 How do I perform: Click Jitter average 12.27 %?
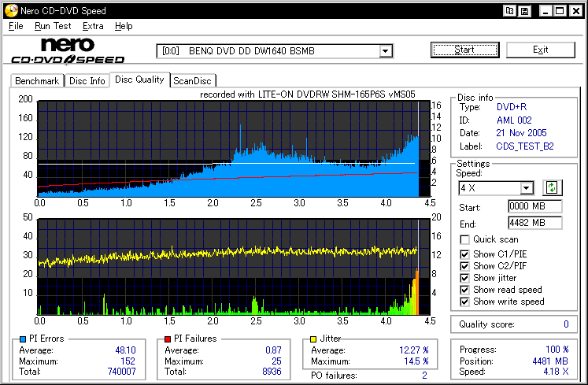(x=413, y=350)
